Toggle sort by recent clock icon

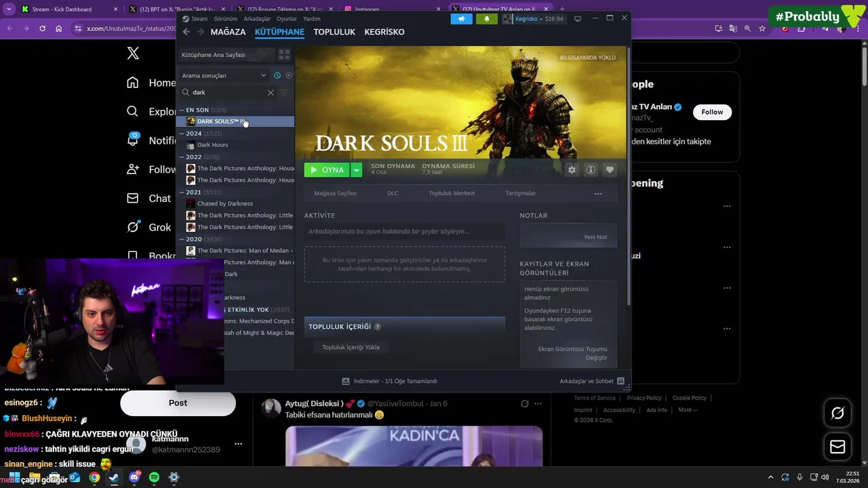277,75
